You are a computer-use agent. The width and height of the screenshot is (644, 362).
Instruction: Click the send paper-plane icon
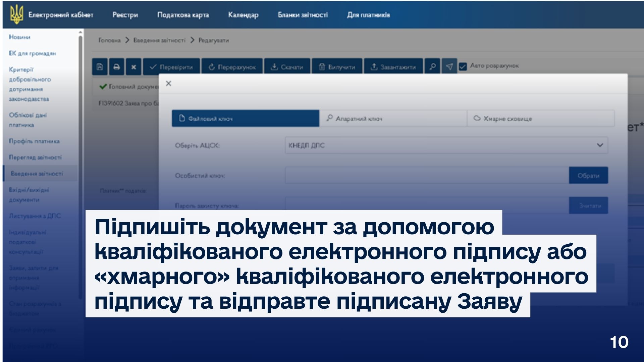click(x=449, y=67)
